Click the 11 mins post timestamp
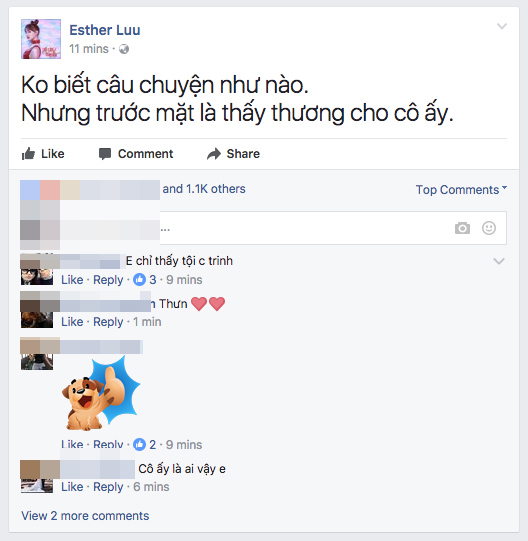This screenshot has width=528, height=541. [x=89, y=49]
